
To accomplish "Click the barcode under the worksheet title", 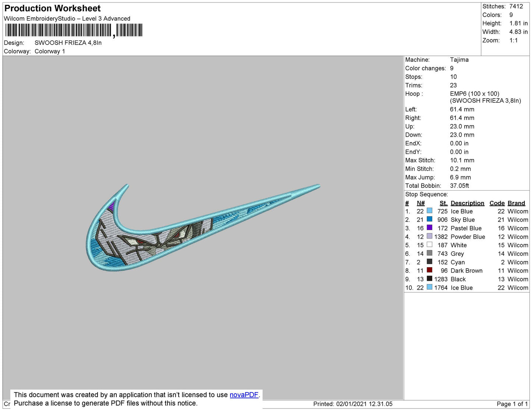I will [x=74, y=31].
